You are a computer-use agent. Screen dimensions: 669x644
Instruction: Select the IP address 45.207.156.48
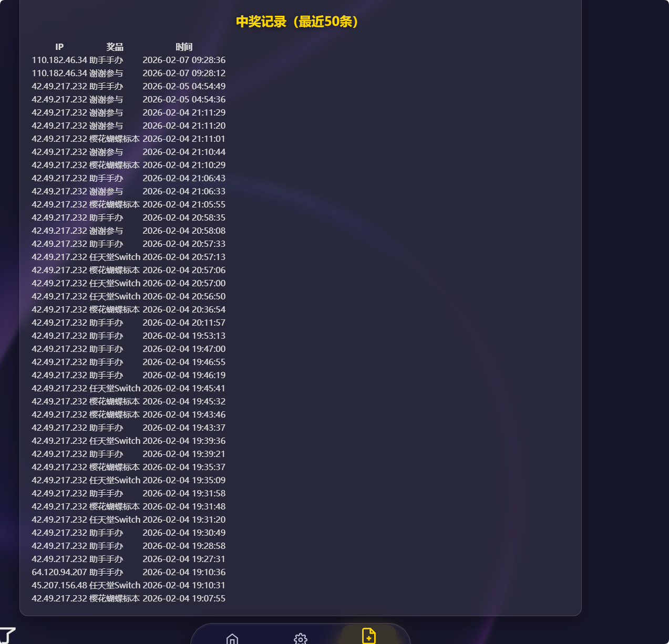59,585
